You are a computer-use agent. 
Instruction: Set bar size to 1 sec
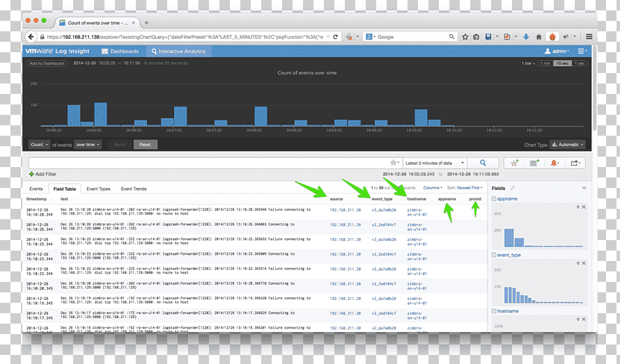pos(580,63)
